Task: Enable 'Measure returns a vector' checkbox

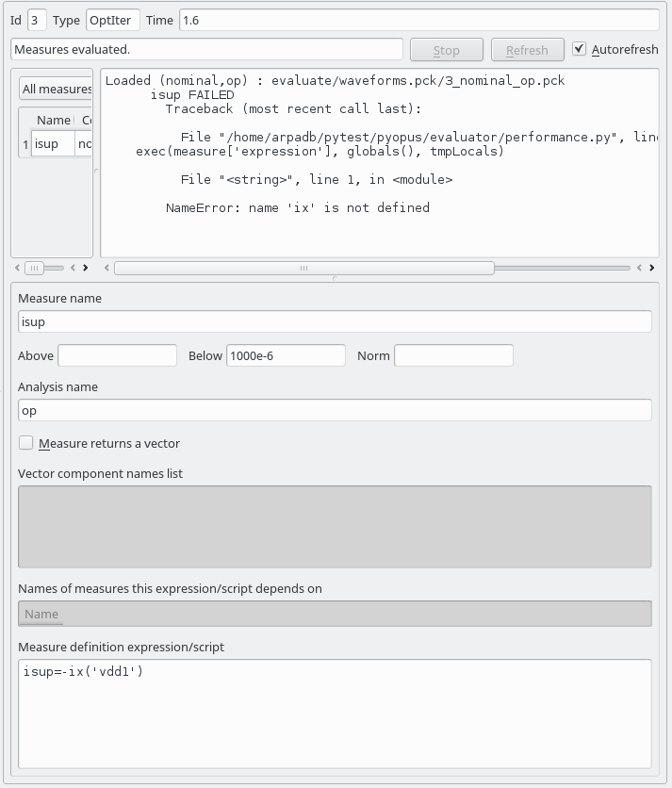Action: [26, 443]
